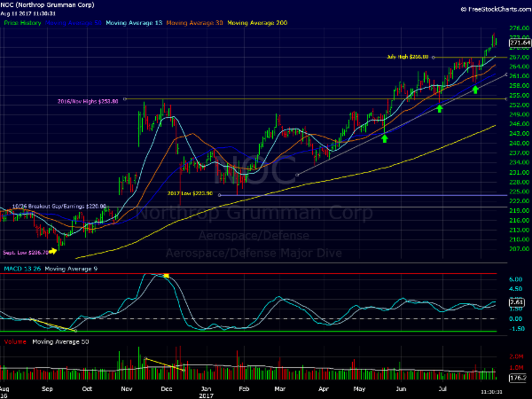Click the 276.00 price axis label
The width and height of the screenshot is (532, 399).
point(520,28)
